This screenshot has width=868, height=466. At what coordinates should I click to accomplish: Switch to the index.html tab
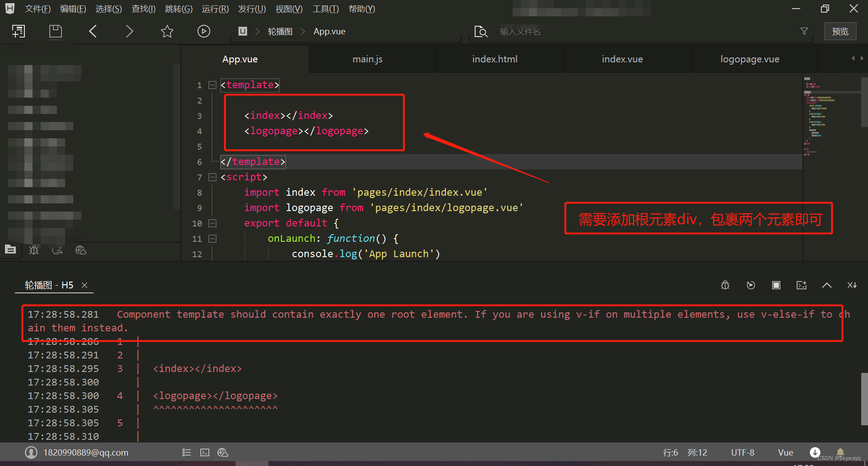[x=495, y=59]
